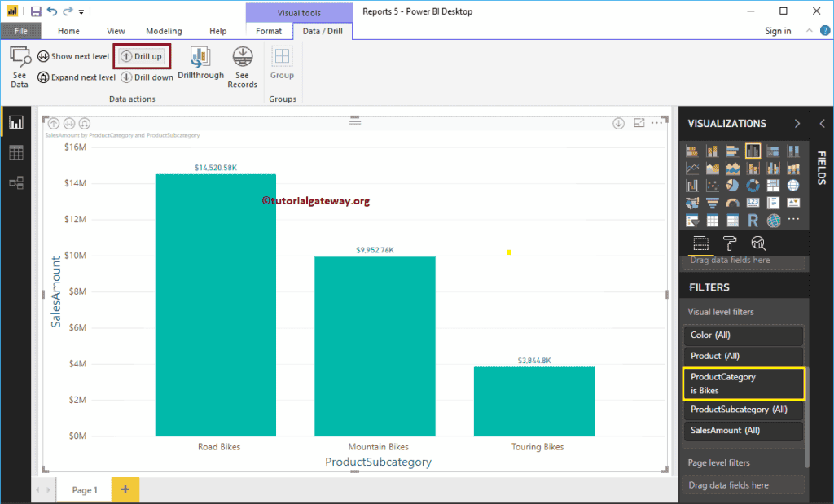Select the Area chart visual
This screenshot has height=504, width=834.
click(712, 169)
